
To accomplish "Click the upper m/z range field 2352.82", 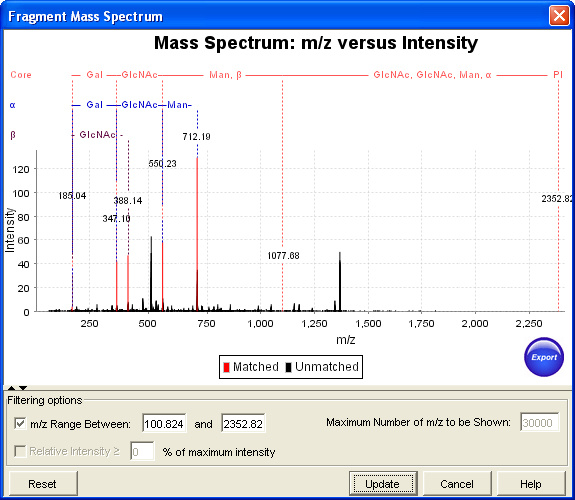I will click(243, 424).
